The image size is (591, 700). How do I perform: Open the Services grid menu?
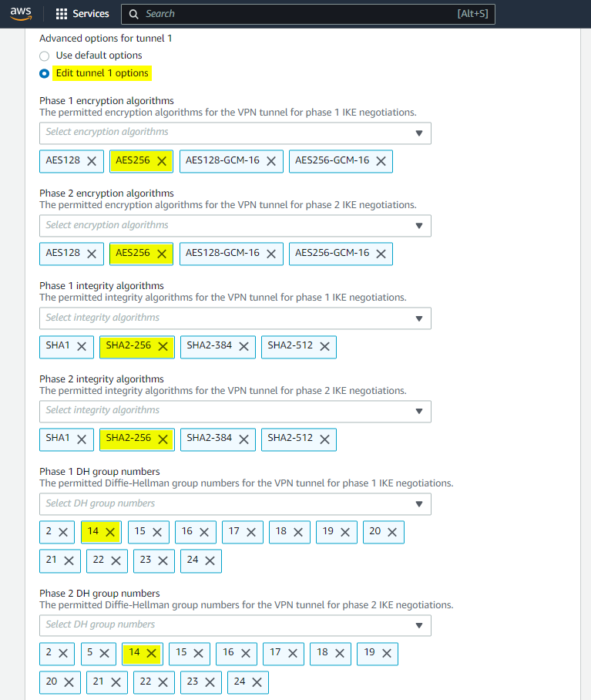(x=82, y=14)
